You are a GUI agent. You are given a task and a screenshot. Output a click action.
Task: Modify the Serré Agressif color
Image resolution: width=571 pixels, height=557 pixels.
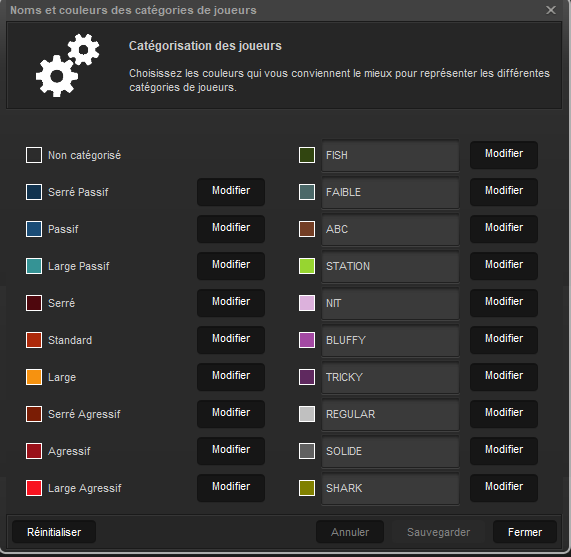231,414
